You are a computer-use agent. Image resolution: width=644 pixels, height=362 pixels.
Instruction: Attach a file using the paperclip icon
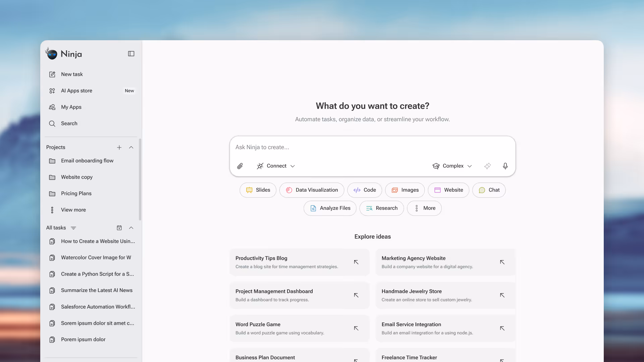240,166
